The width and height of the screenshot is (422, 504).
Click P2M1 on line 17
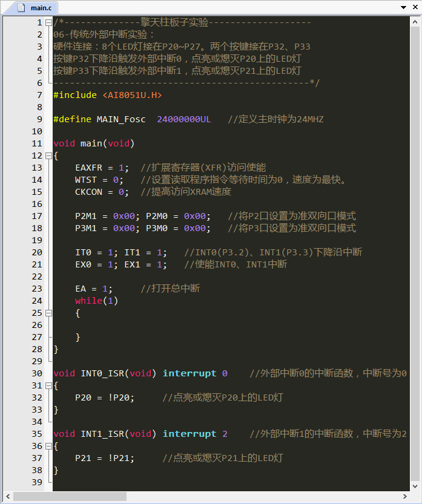tap(85, 217)
